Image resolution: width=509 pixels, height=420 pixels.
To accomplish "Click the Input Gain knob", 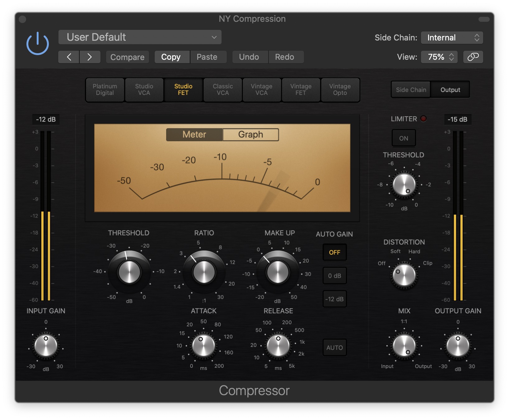I will tap(46, 345).
